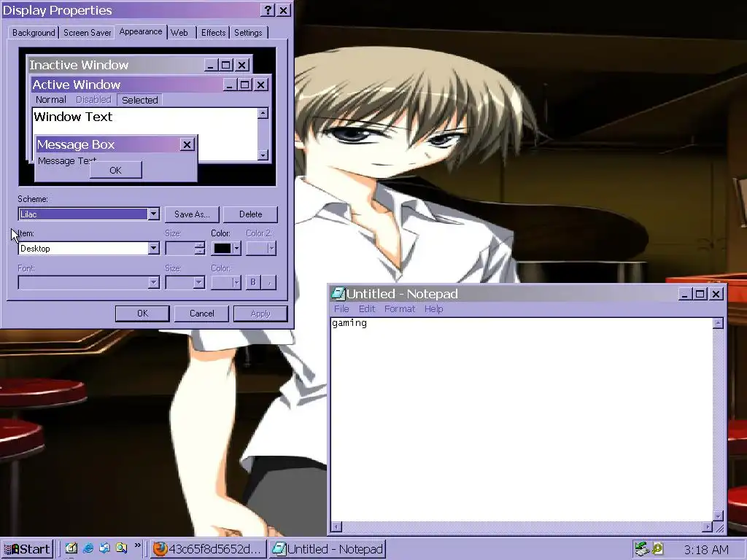The width and height of the screenshot is (747, 560).
Task: Expand the Font size dropdown
Action: tap(198, 282)
